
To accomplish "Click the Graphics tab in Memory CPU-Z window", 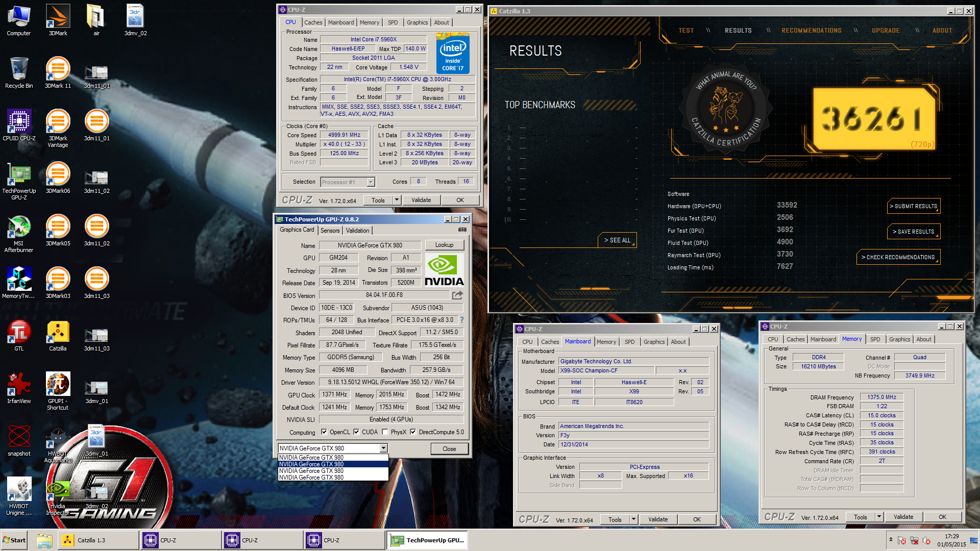I will [899, 339].
